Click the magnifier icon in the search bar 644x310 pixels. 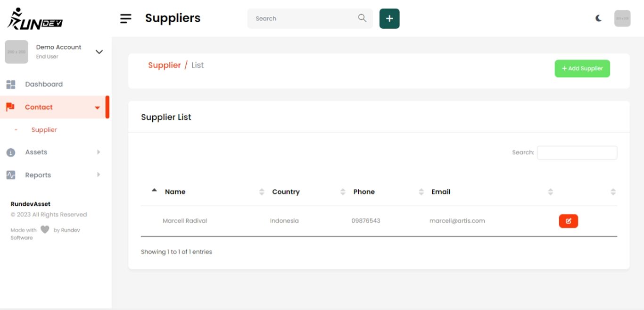click(362, 18)
